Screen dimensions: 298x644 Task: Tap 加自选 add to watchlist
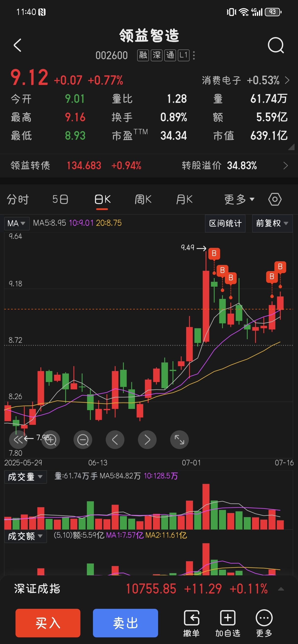point(228,623)
